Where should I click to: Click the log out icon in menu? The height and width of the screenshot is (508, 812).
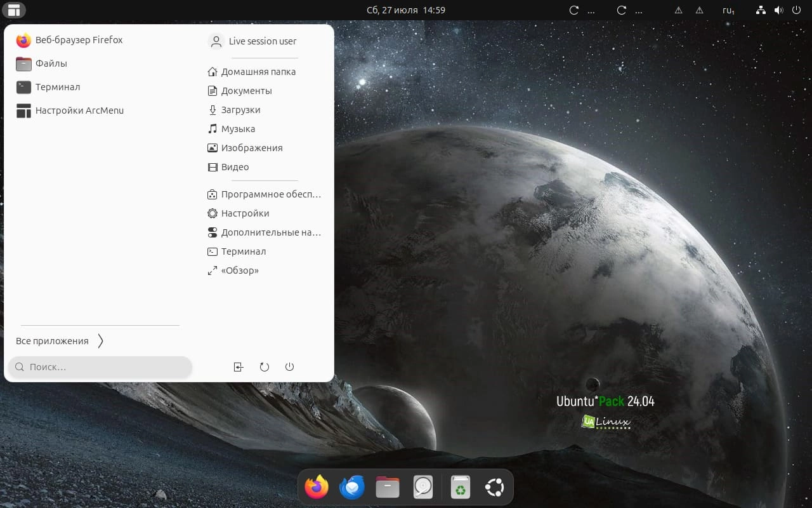pos(239,367)
